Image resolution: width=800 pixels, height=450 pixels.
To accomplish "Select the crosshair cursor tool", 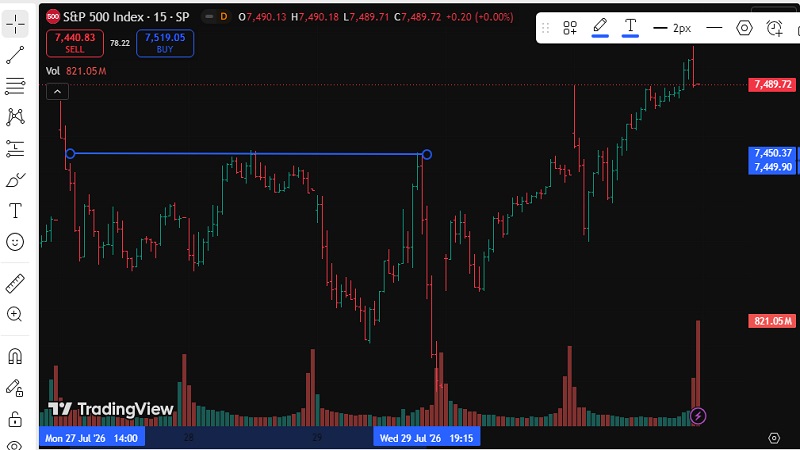I will pyautogui.click(x=15, y=24).
